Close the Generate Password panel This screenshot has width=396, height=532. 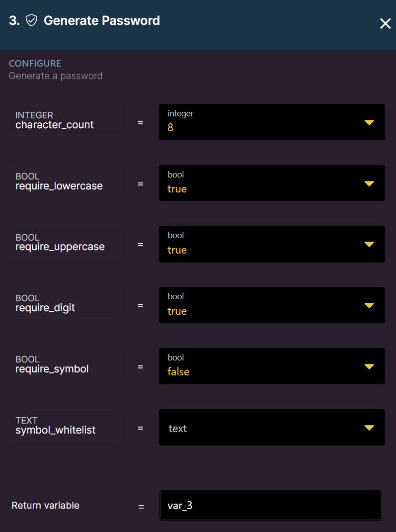point(385,23)
